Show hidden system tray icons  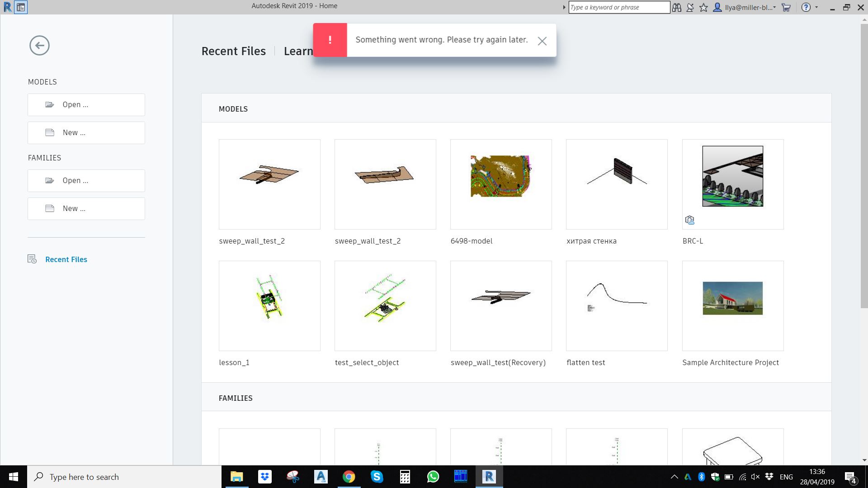tap(674, 477)
